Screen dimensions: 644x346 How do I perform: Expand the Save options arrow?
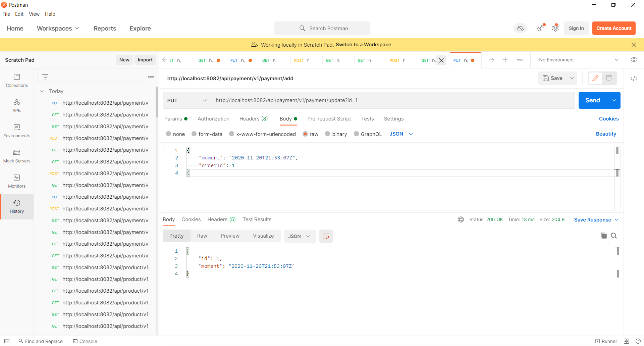[572, 78]
